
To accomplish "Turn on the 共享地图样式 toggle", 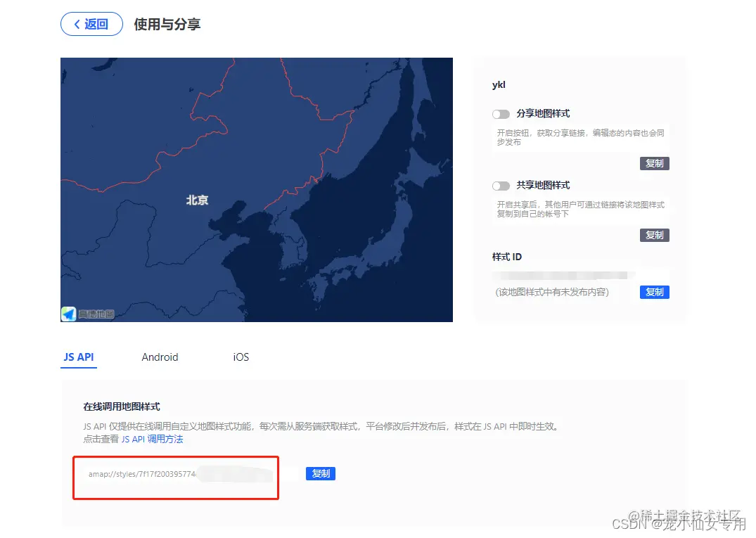I will pos(501,185).
